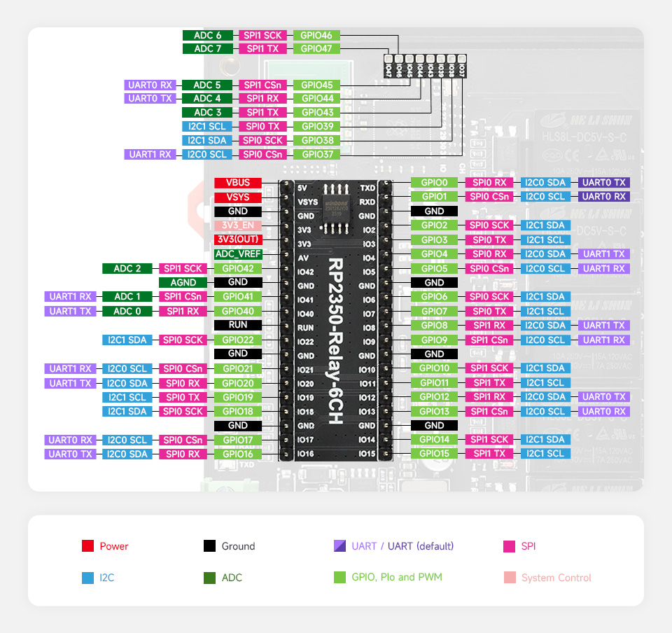The image size is (672, 633).
Task: Click the 3V3_EN pin label
Action: click(x=237, y=225)
